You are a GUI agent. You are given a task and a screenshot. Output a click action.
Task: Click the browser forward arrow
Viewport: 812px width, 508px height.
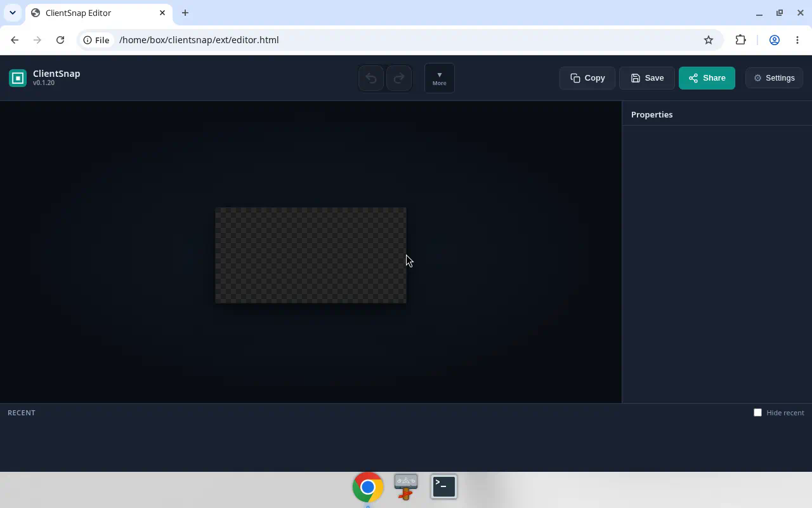pos(37,40)
